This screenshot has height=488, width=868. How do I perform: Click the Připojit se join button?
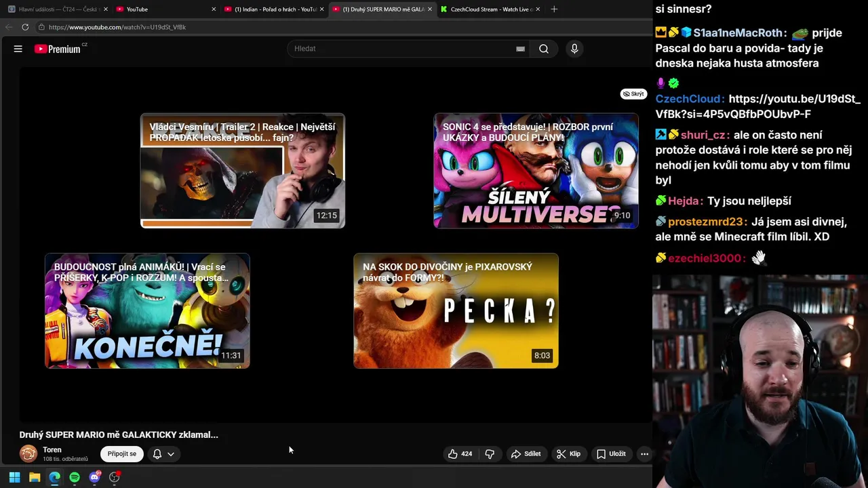click(122, 454)
